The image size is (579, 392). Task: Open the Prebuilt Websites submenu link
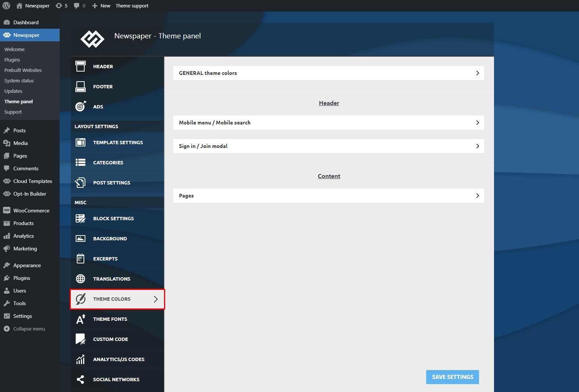pyautogui.click(x=23, y=70)
